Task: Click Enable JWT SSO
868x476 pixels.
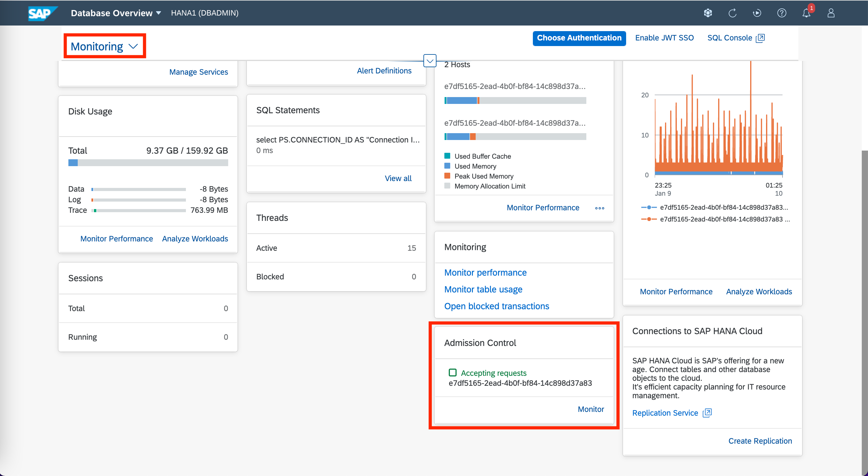Action: pos(664,38)
